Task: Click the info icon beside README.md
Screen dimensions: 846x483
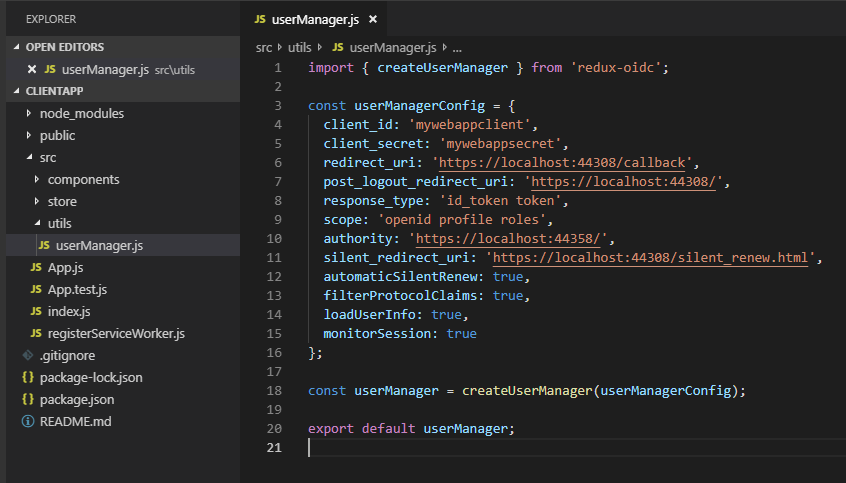Action: coord(28,421)
